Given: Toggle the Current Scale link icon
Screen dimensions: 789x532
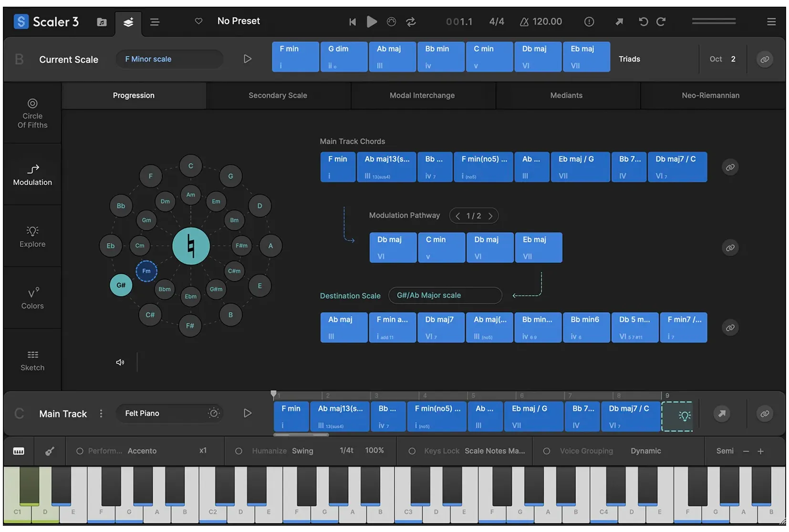Looking at the screenshot, I should pyautogui.click(x=765, y=60).
